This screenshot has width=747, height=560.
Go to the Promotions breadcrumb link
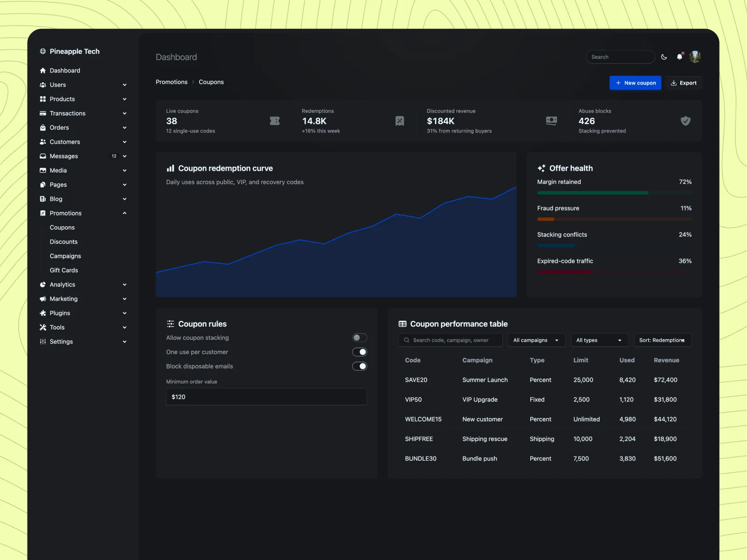[172, 82]
